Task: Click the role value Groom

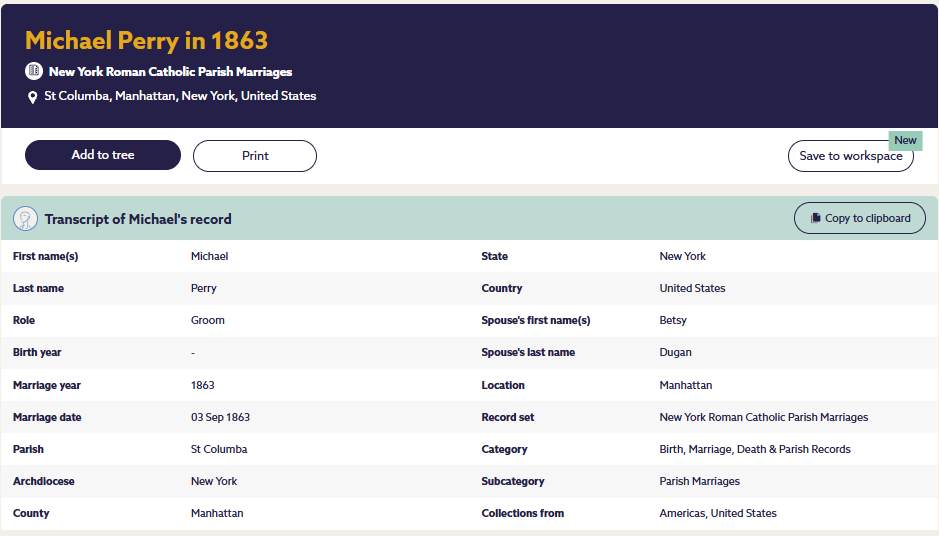Action: pyautogui.click(x=208, y=320)
